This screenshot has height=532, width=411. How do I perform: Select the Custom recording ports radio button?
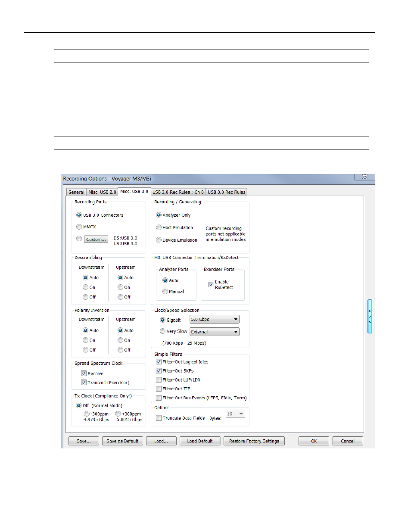[79, 239]
